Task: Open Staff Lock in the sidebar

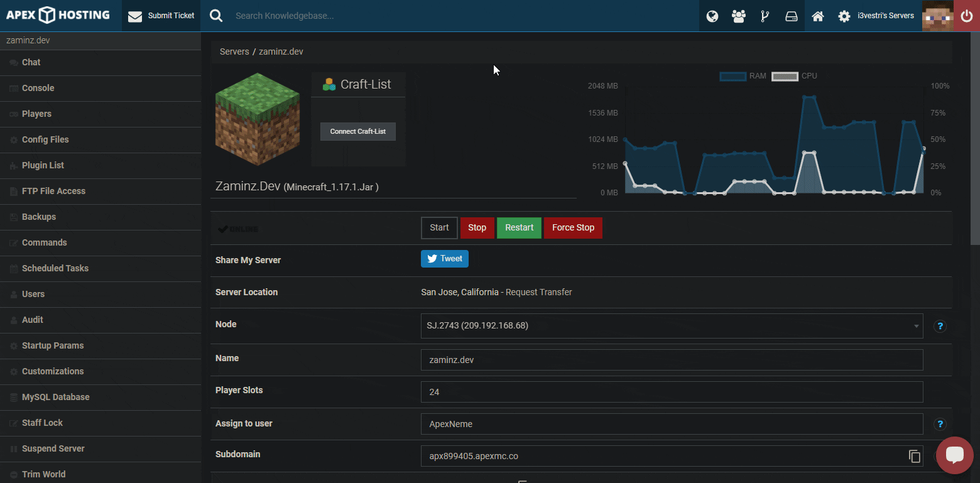Action: coord(101,423)
